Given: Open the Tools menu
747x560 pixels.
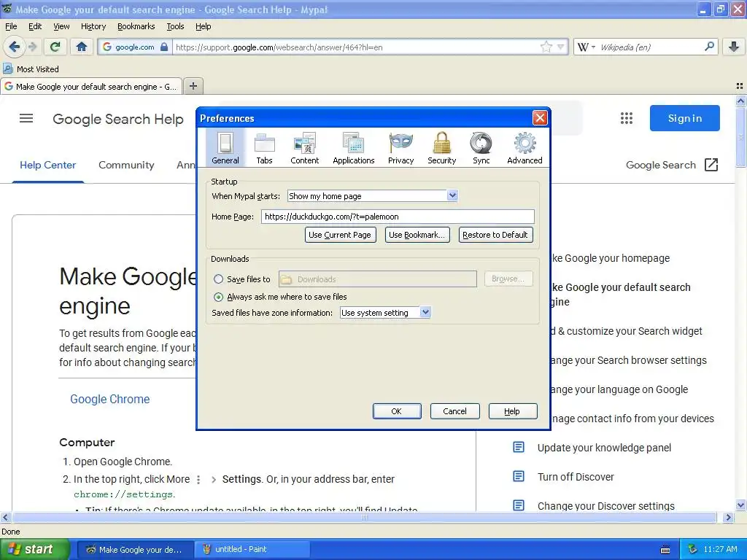Looking at the screenshot, I should point(175,26).
